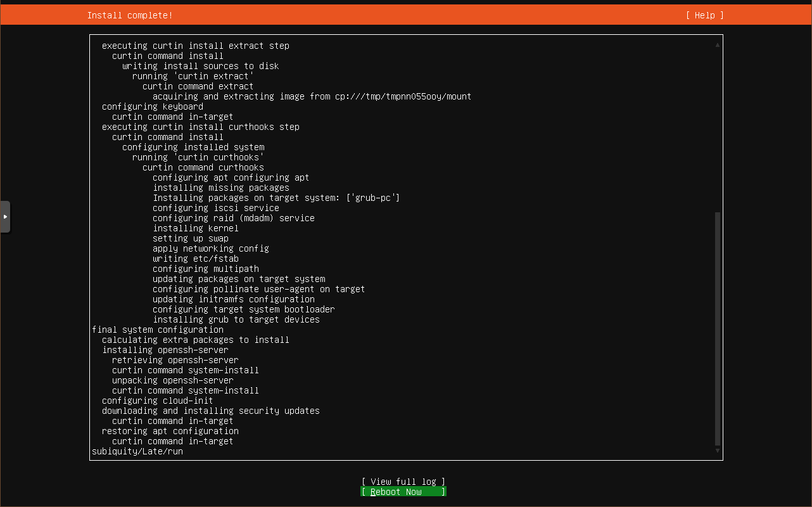Click 'configuring keyboard' log line
The width and height of the screenshot is (812, 507).
[153, 106]
